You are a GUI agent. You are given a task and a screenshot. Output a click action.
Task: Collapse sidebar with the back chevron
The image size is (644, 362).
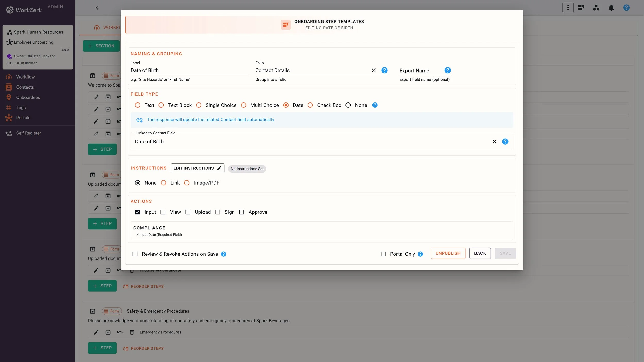tap(97, 8)
